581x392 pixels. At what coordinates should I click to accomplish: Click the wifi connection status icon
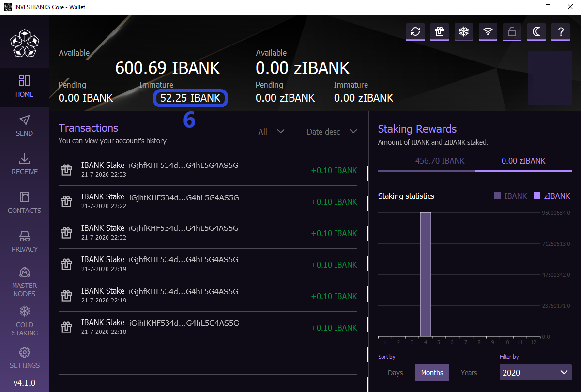tap(488, 32)
